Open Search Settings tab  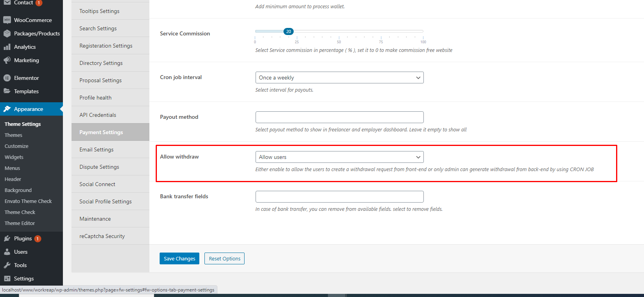(x=110, y=28)
